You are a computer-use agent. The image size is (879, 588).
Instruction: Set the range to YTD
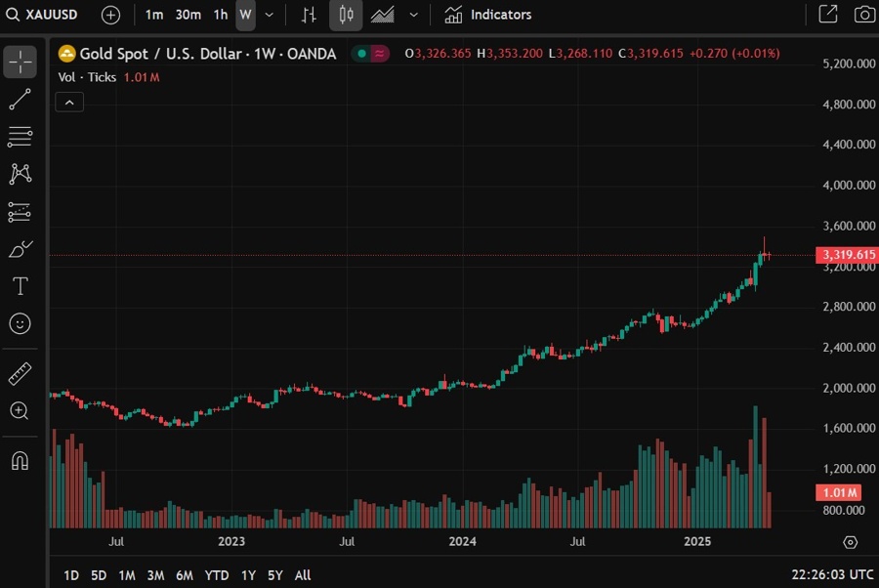tap(217, 575)
